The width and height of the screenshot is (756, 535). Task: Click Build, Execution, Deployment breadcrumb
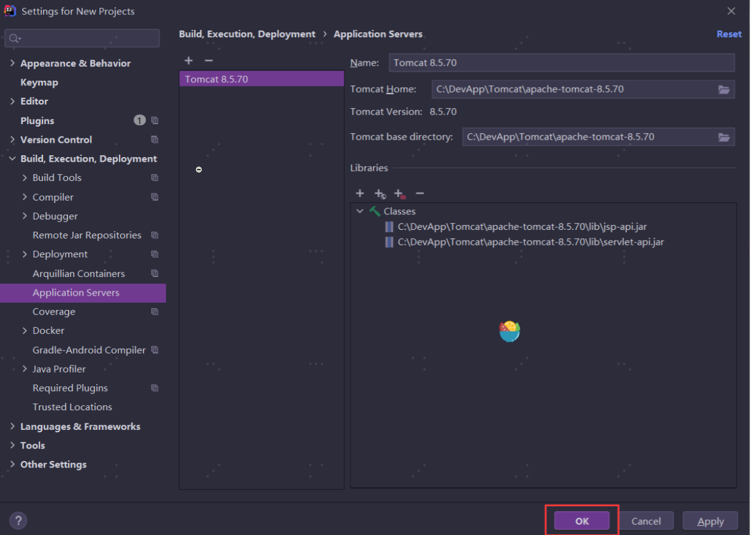247,34
